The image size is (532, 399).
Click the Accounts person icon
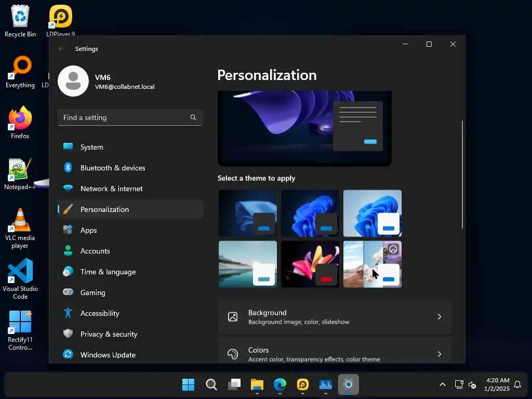pyautogui.click(x=68, y=250)
